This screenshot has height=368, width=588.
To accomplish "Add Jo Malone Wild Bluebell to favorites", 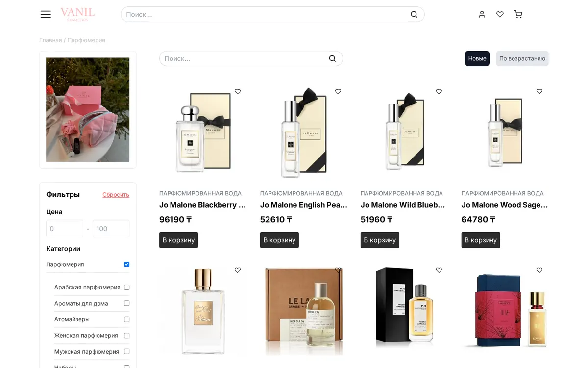I will click(439, 91).
